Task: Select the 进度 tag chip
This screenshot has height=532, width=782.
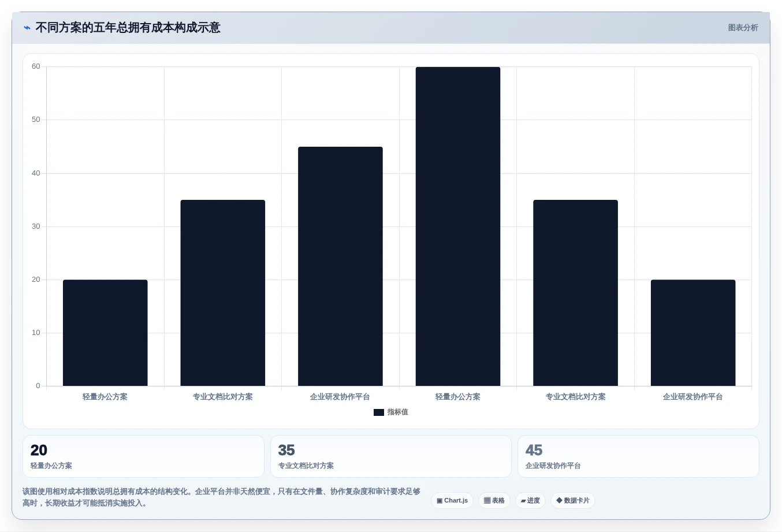Action: pyautogui.click(x=530, y=501)
